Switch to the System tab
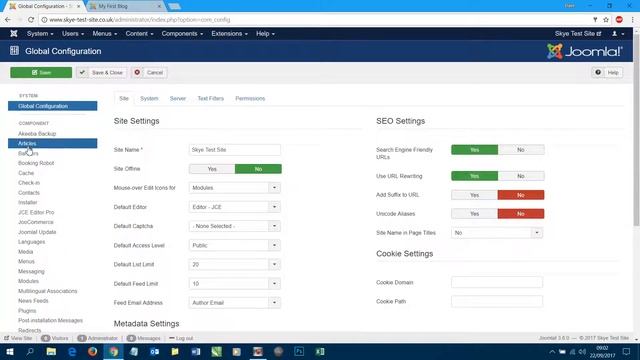This screenshot has height=360, width=640. (x=149, y=98)
